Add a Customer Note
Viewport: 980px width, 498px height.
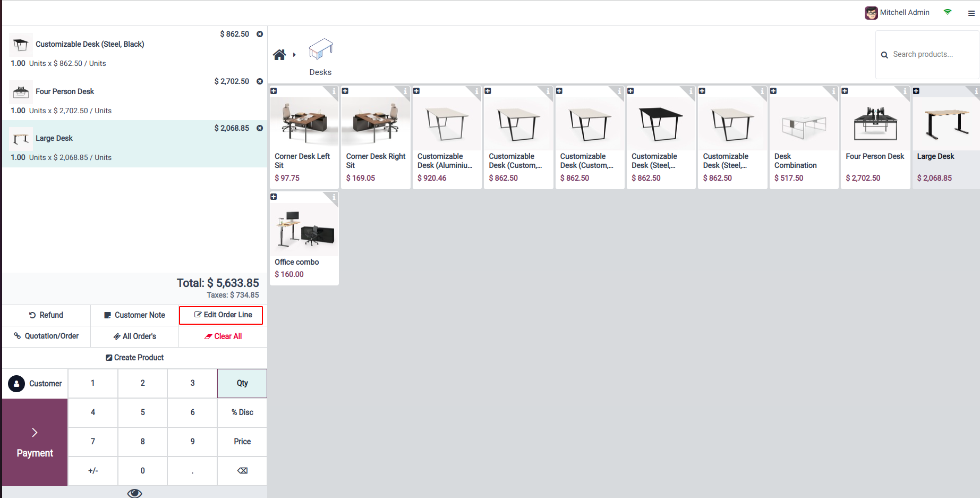click(x=135, y=315)
